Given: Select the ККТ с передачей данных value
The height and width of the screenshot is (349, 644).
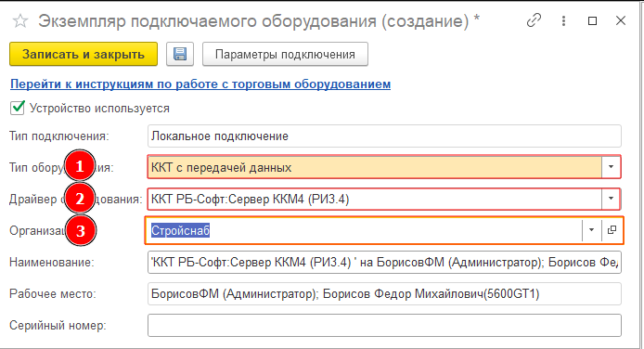Looking at the screenshot, I should click(x=222, y=167).
